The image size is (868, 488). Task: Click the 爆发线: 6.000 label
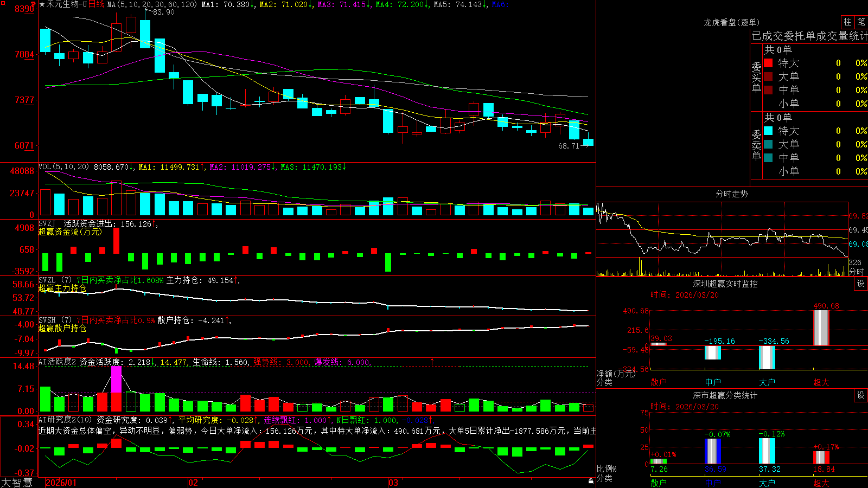pyautogui.click(x=342, y=362)
